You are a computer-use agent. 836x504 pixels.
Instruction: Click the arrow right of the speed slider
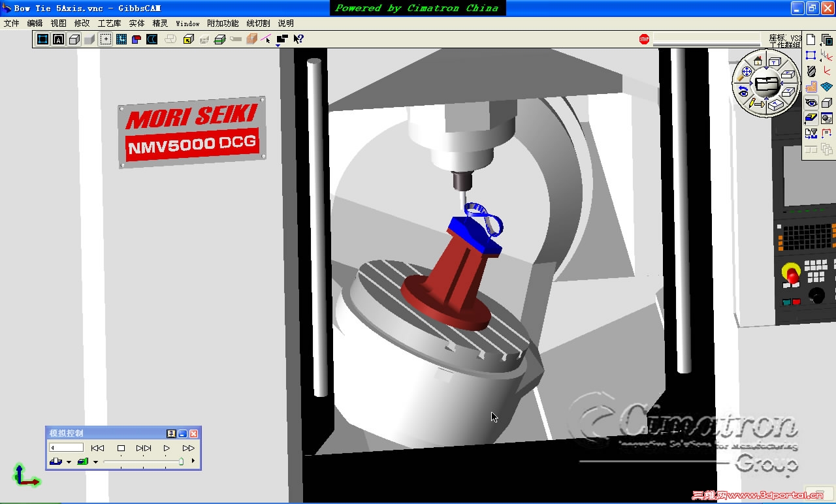[193, 461]
